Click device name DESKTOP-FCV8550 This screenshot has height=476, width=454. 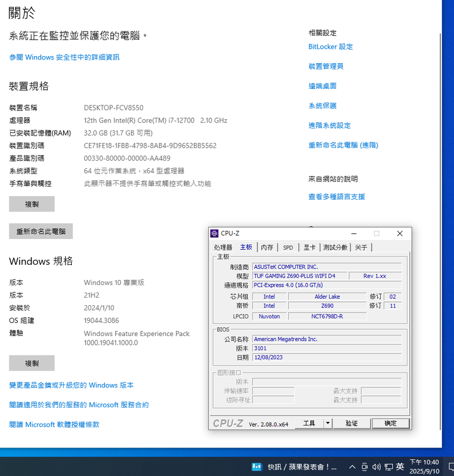point(113,108)
